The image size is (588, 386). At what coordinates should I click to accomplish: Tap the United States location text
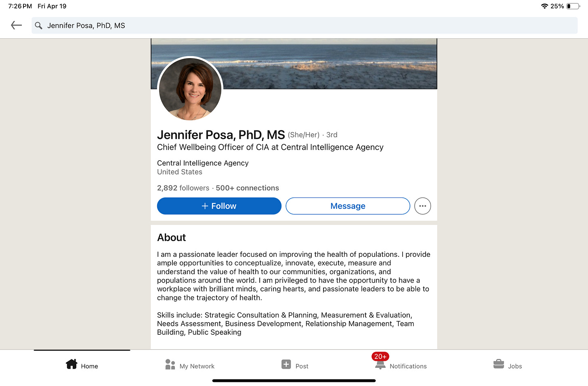pos(180,172)
